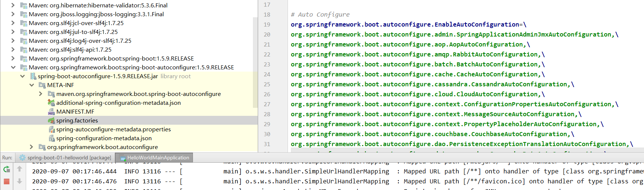Click the '# Auto Configure' comment line
644x190 pixels.
320,14
